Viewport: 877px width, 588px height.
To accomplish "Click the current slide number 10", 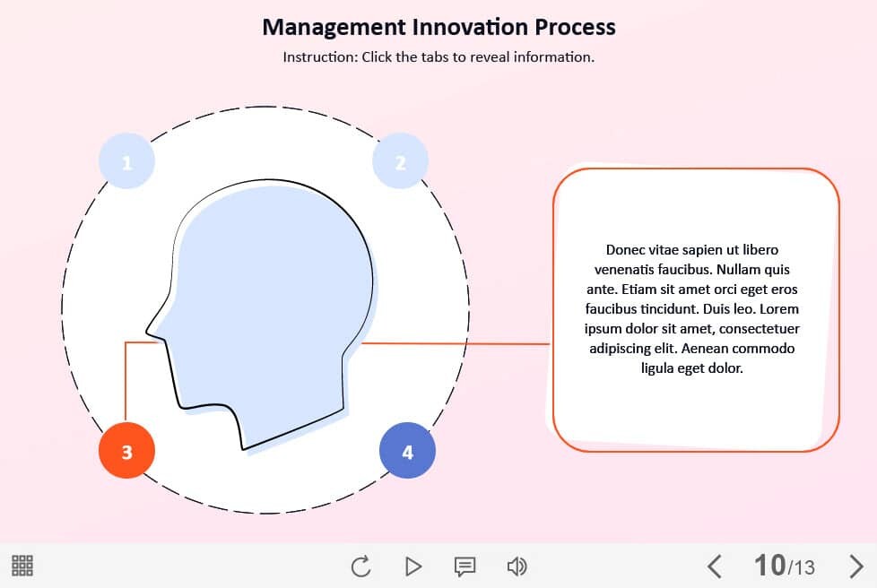I will click(x=769, y=565).
